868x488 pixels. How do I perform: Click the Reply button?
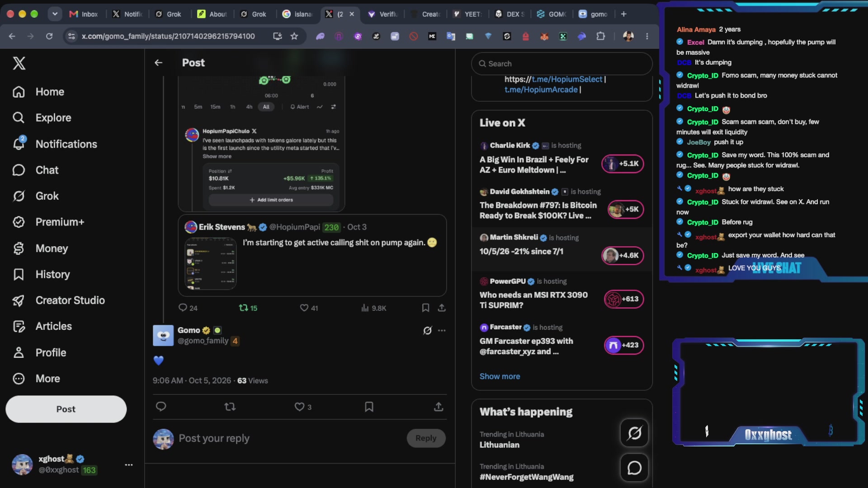426,438
